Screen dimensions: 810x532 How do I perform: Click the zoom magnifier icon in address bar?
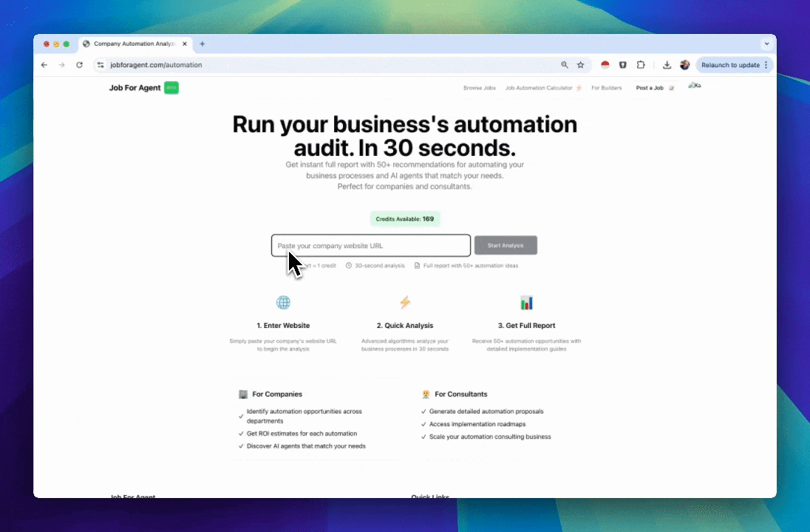(x=565, y=65)
